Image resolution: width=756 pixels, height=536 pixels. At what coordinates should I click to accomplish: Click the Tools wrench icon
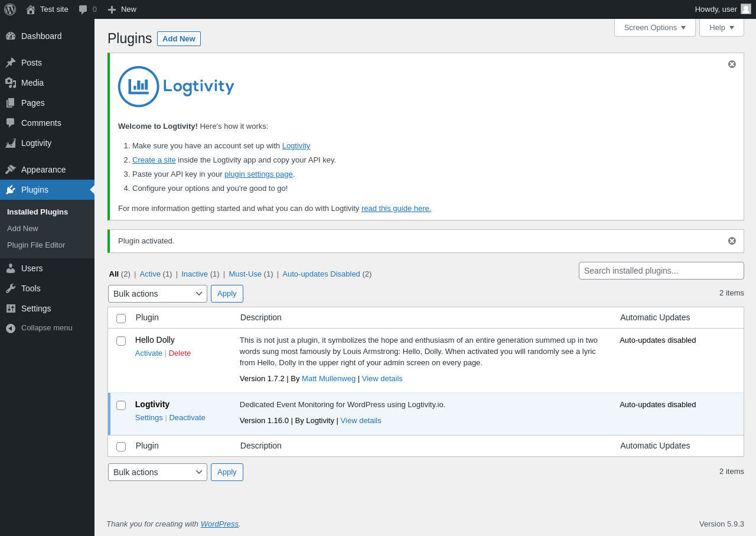(x=11, y=288)
